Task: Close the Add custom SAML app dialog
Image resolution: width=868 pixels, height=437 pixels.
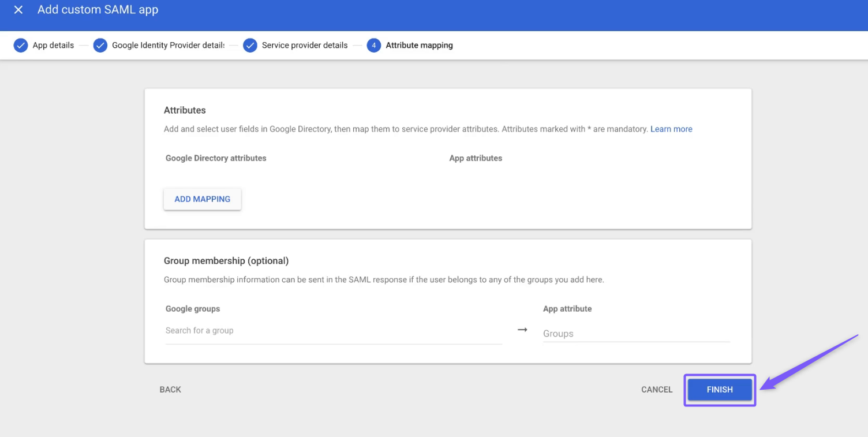Action: pyautogui.click(x=18, y=10)
